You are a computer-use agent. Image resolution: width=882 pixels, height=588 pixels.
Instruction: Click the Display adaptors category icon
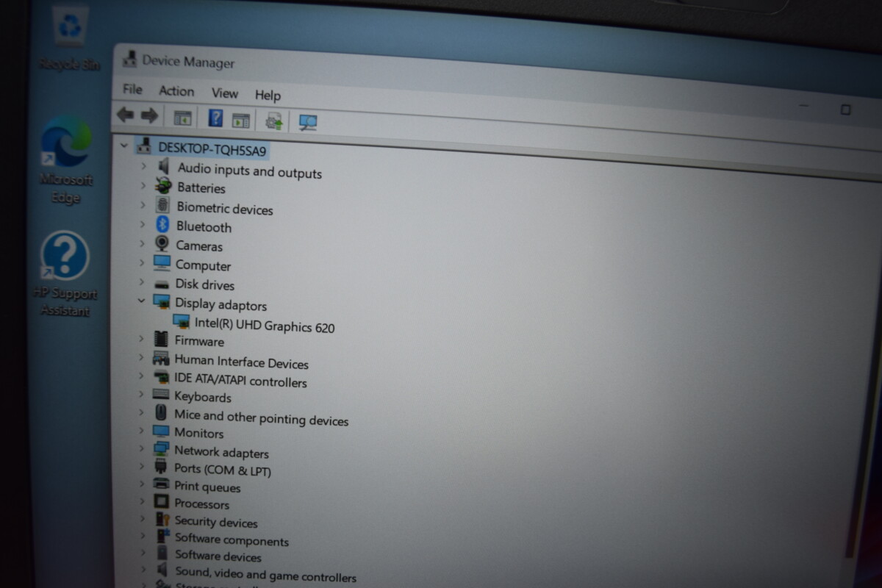click(161, 301)
